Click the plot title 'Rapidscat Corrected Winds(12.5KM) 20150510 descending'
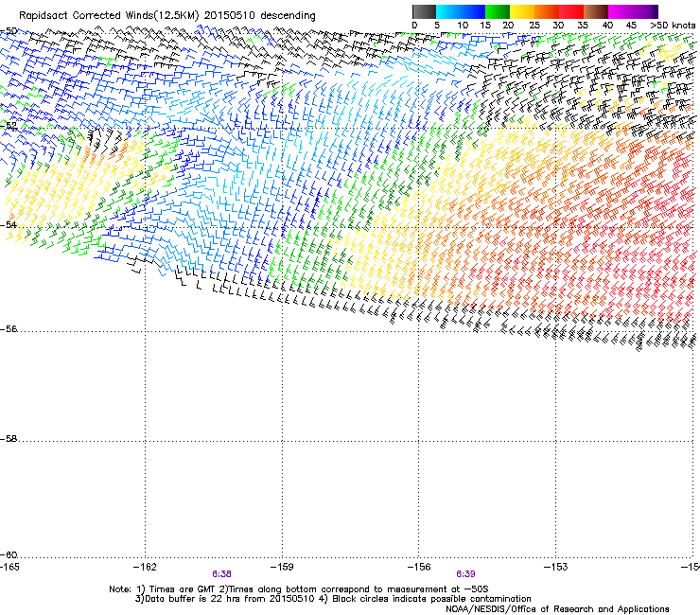 point(167,16)
